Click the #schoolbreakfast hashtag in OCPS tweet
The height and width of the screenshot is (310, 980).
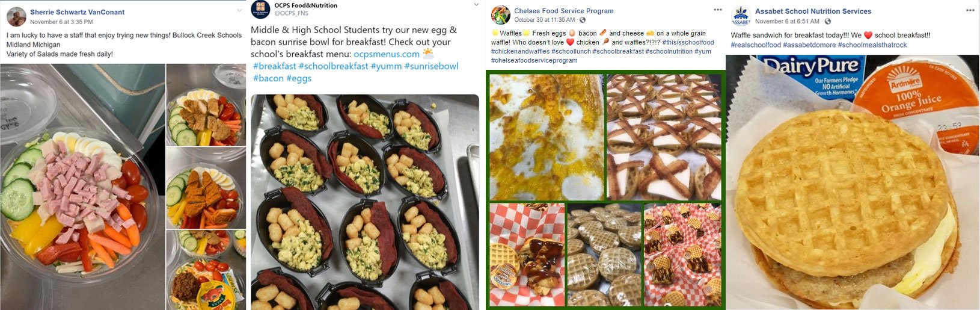pyautogui.click(x=333, y=66)
